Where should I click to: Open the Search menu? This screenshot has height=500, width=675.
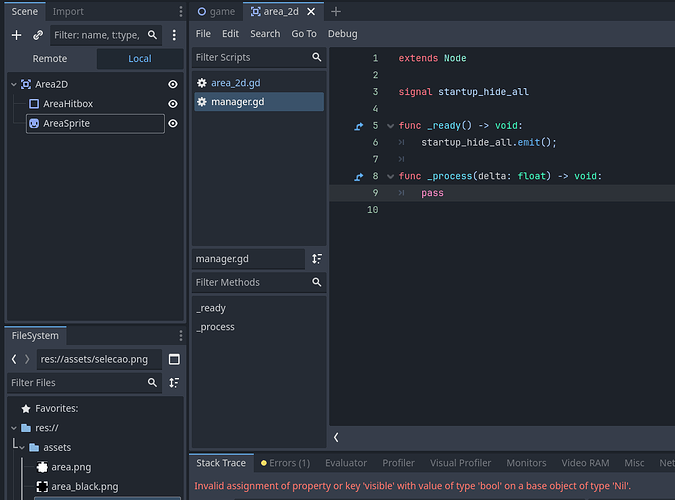click(x=265, y=34)
